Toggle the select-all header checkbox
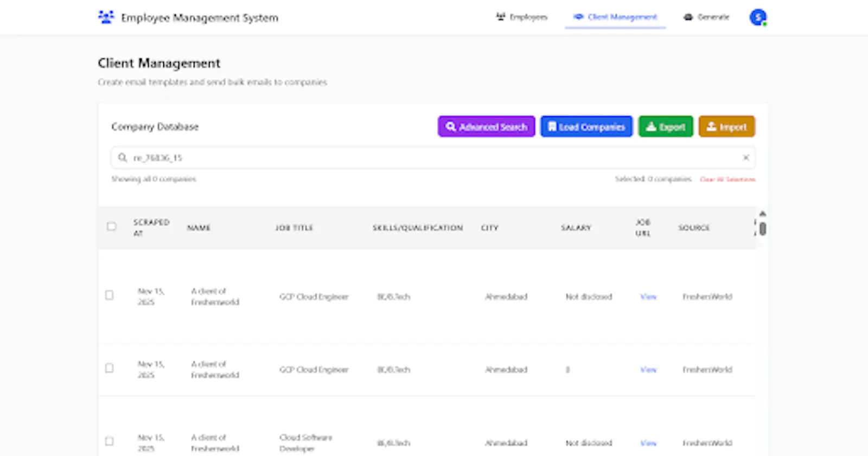The height and width of the screenshot is (456, 868). [x=112, y=227]
